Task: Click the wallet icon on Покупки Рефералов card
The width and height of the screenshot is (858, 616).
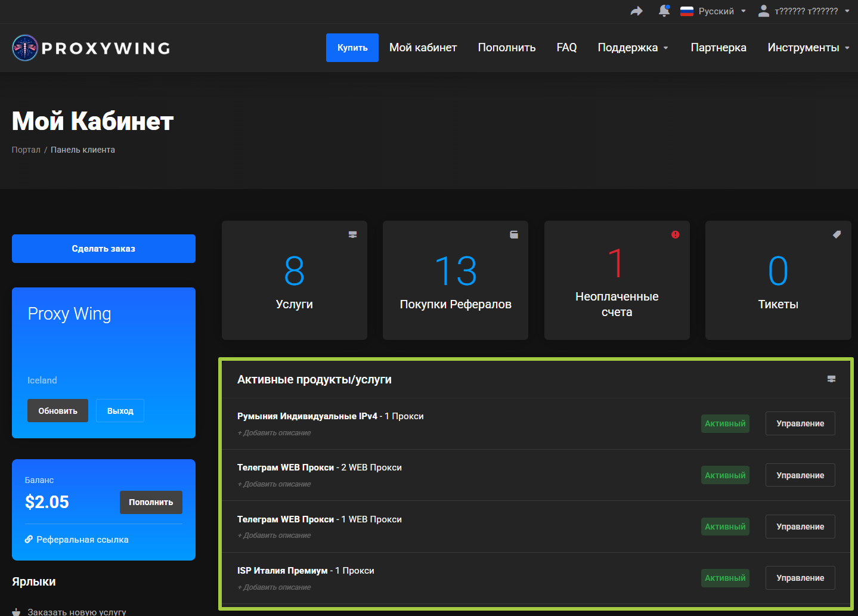Action: (x=514, y=235)
